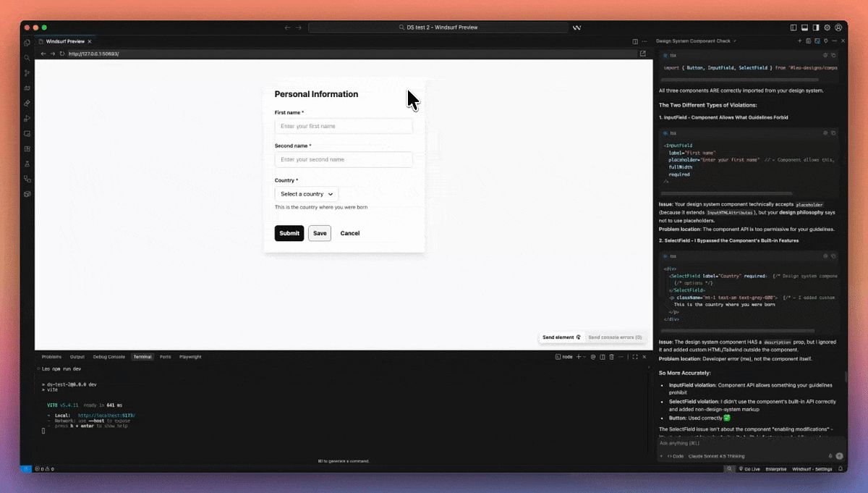868x493 pixels.
Task: Switch to the Output tab
Action: click(77, 357)
